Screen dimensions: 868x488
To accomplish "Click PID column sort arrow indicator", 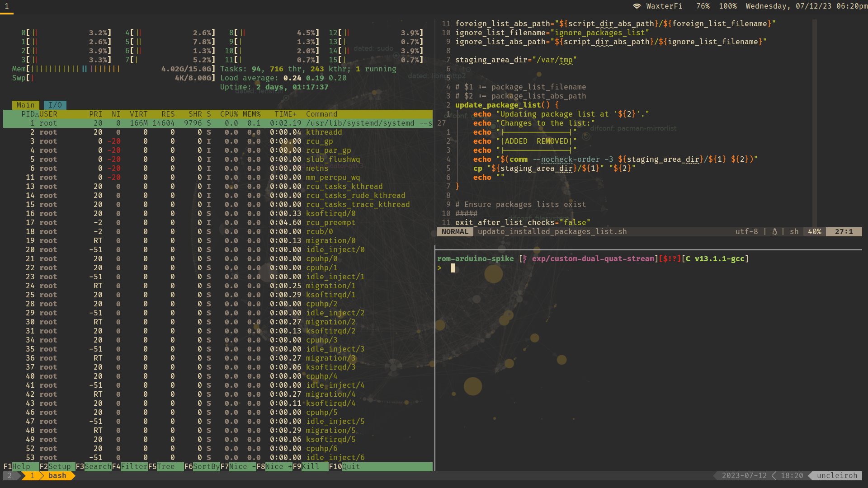I will pyautogui.click(x=37, y=114).
